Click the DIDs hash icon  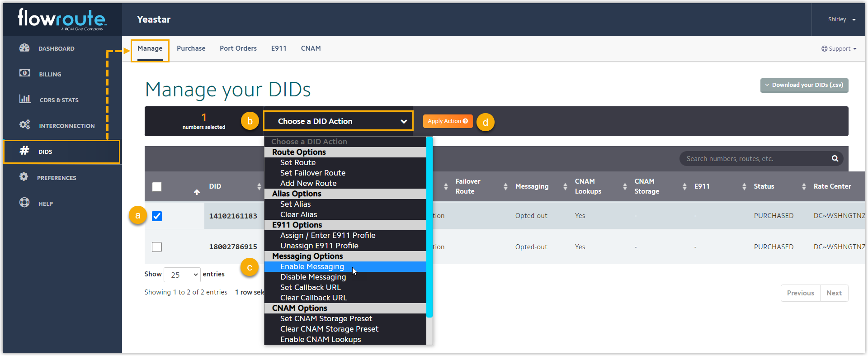24,151
